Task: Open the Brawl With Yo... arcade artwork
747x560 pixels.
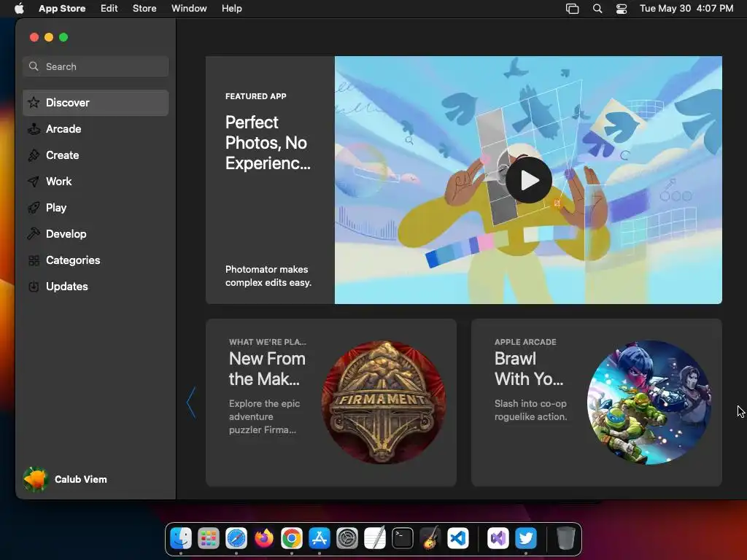Action: [x=649, y=402]
